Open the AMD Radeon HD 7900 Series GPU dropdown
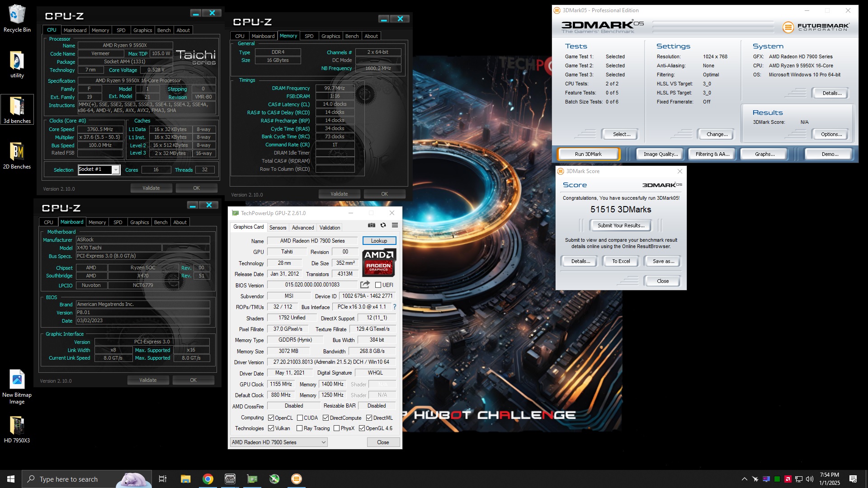This screenshot has height=488, width=868. [278, 442]
